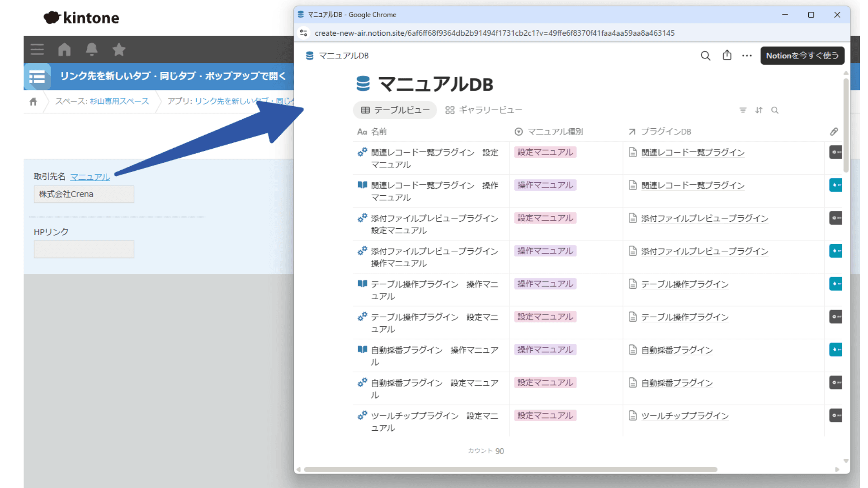The width and height of the screenshot is (868, 488).
Task: Click マニュアル種別 column header
Action: pyautogui.click(x=549, y=131)
